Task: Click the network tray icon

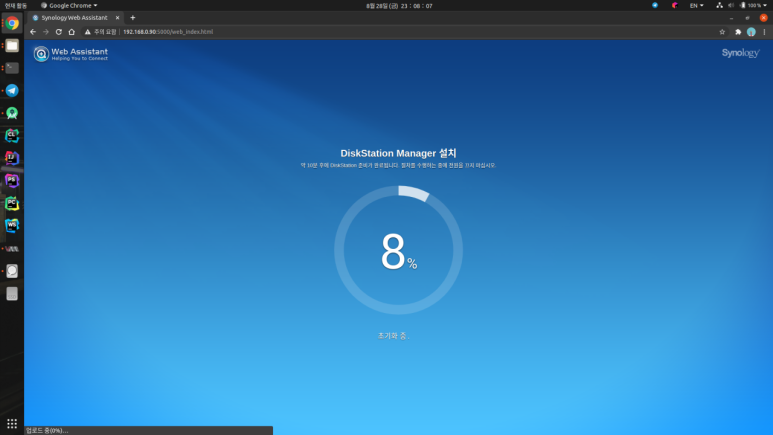Action: click(x=719, y=5)
